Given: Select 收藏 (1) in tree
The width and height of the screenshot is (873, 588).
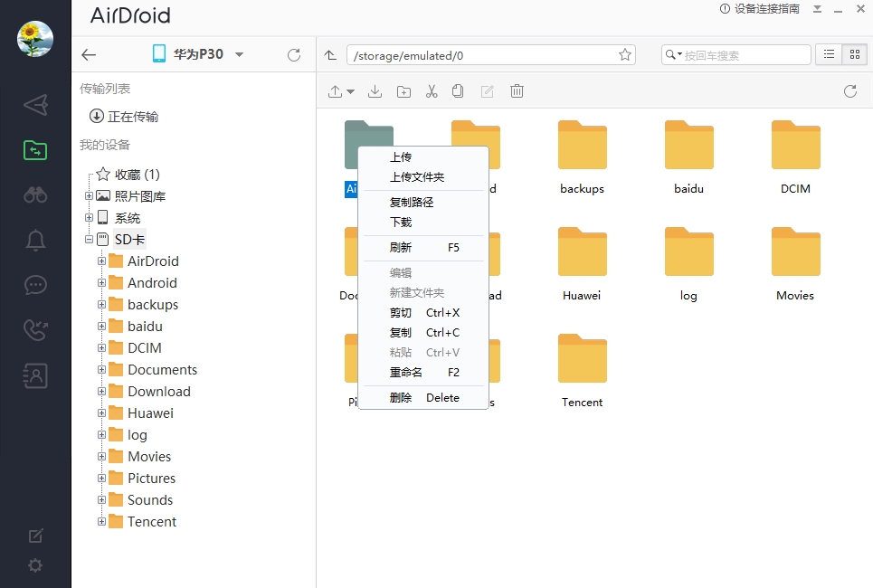Looking at the screenshot, I should point(128,175).
